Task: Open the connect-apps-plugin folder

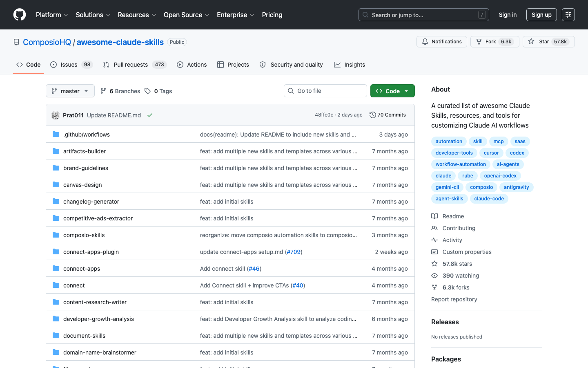Action: pos(91,252)
